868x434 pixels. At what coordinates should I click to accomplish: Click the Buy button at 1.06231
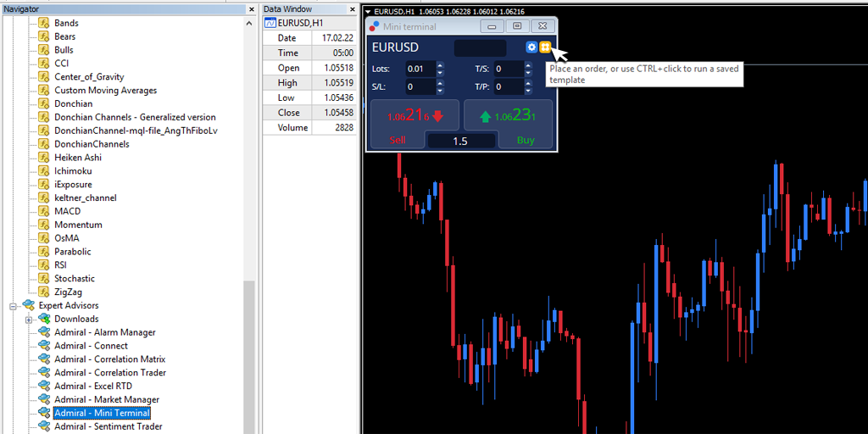(x=508, y=117)
